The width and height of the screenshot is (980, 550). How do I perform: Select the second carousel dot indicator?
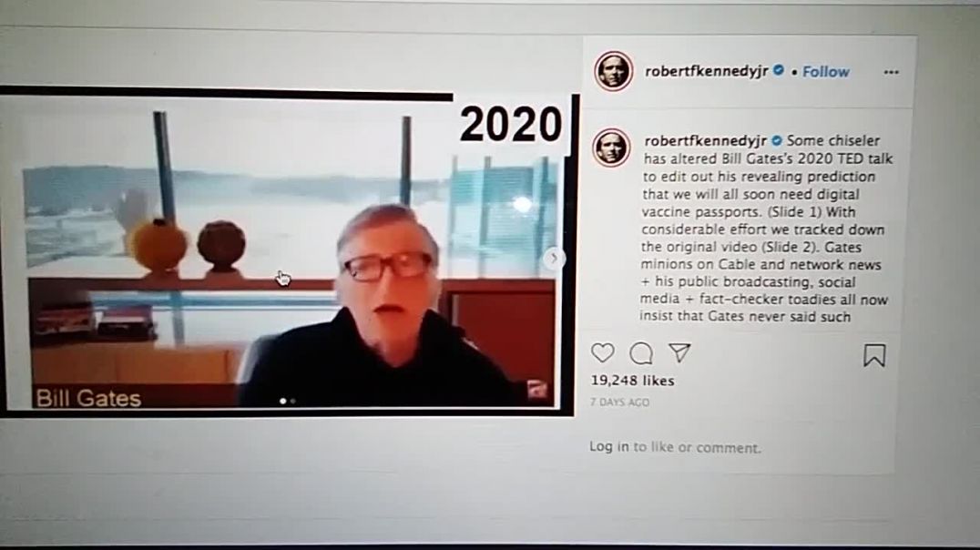pyautogui.click(x=292, y=402)
